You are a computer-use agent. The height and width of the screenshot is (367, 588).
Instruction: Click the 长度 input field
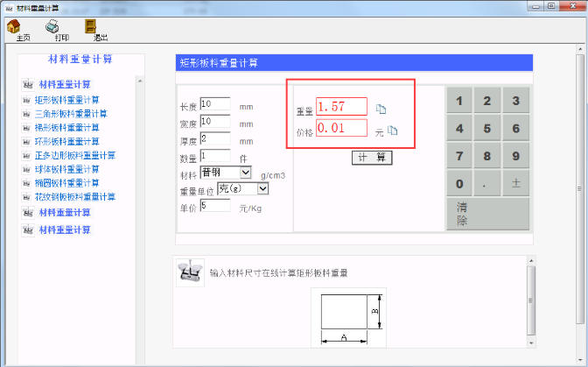215,103
